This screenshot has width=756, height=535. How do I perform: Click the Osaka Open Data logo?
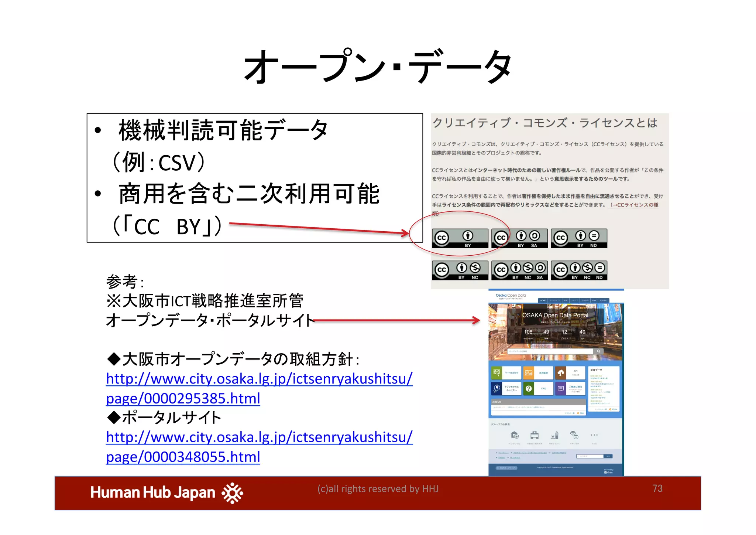[511, 296]
